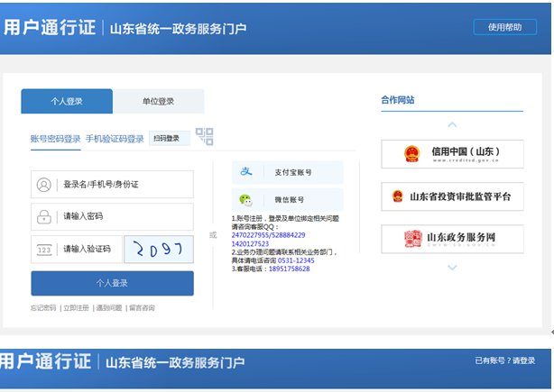
Task: Click the WeChat logo icon
Action: click(x=245, y=199)
